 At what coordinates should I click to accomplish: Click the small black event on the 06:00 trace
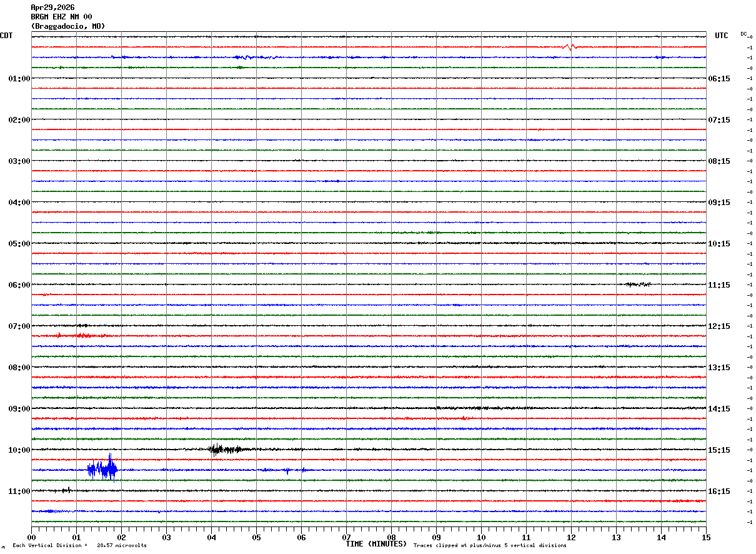tap(638, 284)
